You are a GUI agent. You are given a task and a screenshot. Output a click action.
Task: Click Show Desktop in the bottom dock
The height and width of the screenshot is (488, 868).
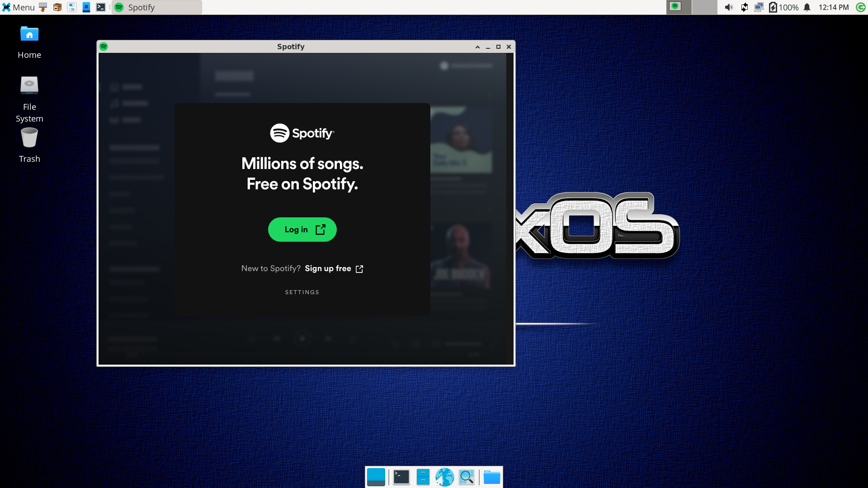pos(376,477)
